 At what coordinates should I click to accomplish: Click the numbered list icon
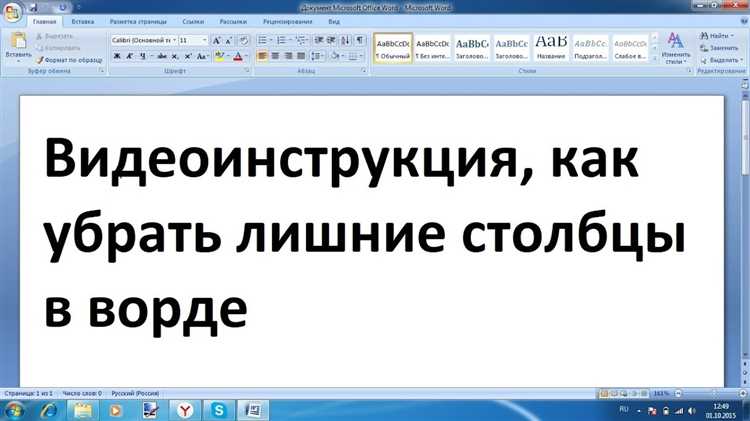tap(281, 40)
